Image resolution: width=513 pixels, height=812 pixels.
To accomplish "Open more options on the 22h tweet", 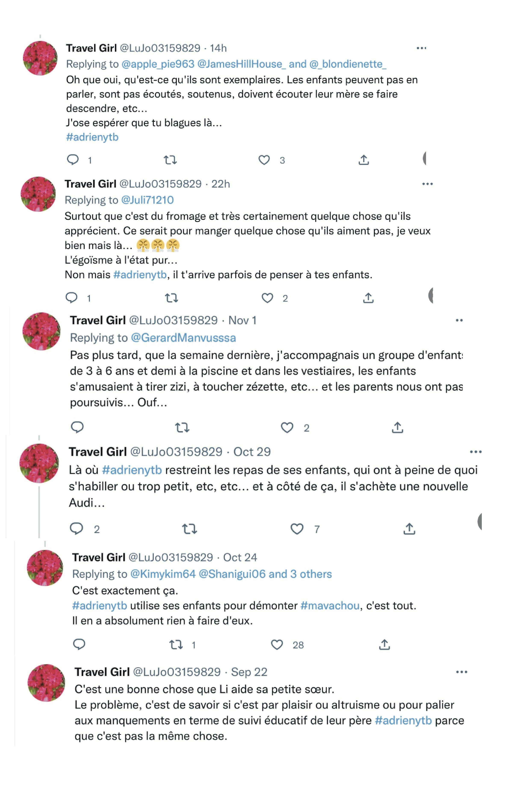I will pos(427,184).
